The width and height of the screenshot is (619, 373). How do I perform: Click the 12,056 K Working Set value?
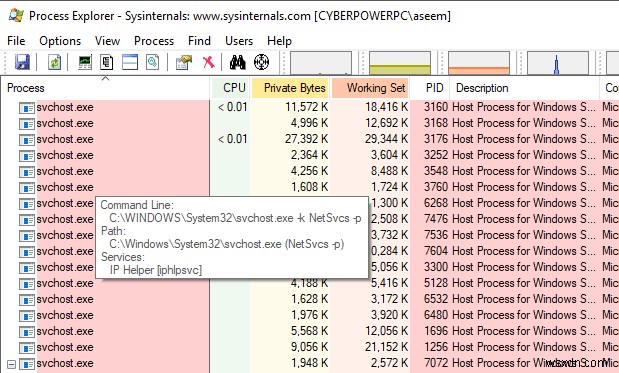(386, 331)
